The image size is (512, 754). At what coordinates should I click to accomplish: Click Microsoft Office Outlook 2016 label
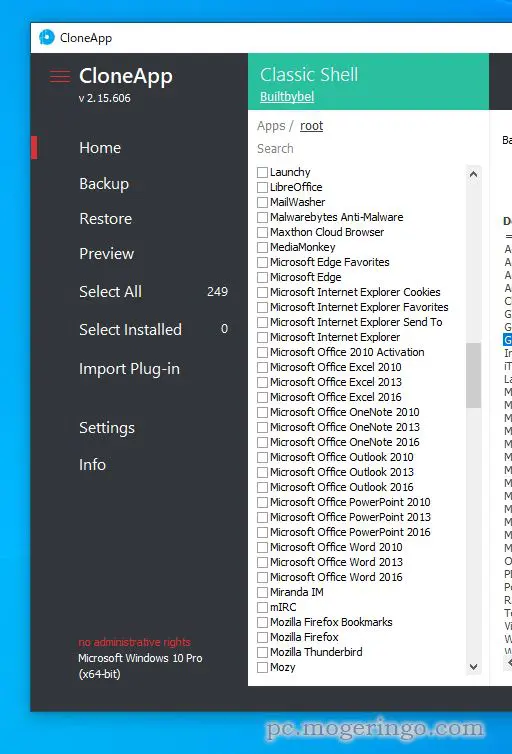pyautogui.click(x=342, y=487)
